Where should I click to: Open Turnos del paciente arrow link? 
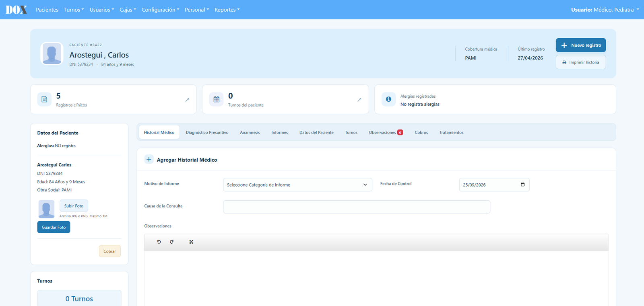[x=359, y=100]
